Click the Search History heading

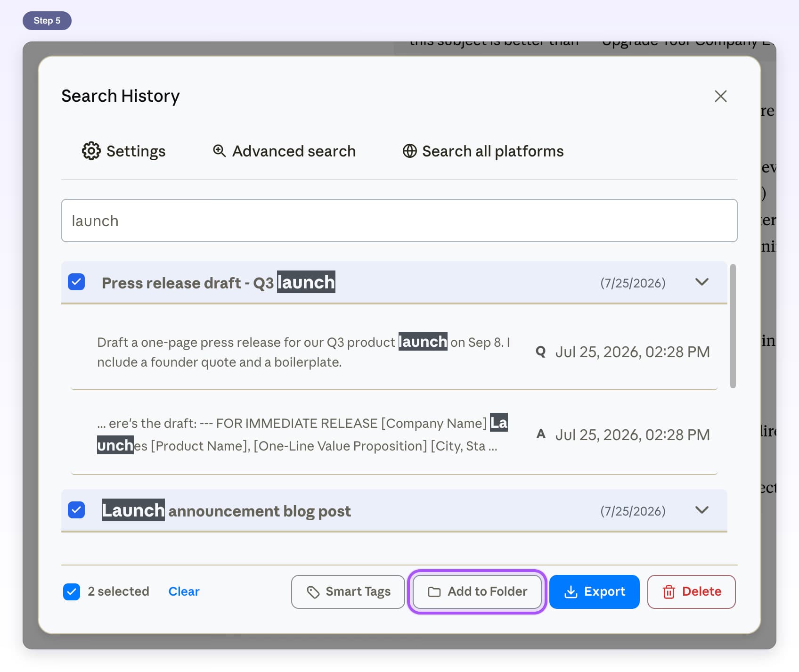121,96
